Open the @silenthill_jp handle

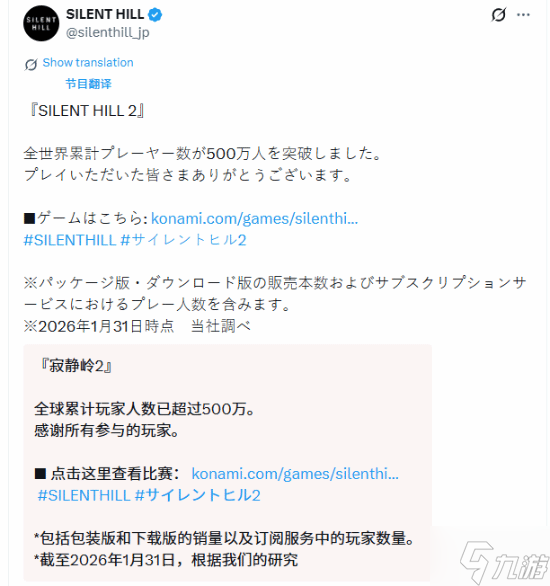[x=108, y=33]
